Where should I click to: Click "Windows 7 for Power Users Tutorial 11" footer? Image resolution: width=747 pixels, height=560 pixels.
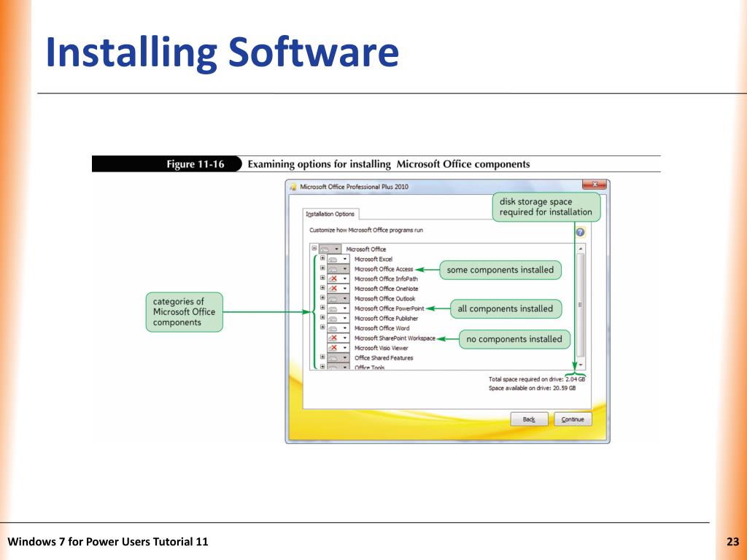click(108, 542)
